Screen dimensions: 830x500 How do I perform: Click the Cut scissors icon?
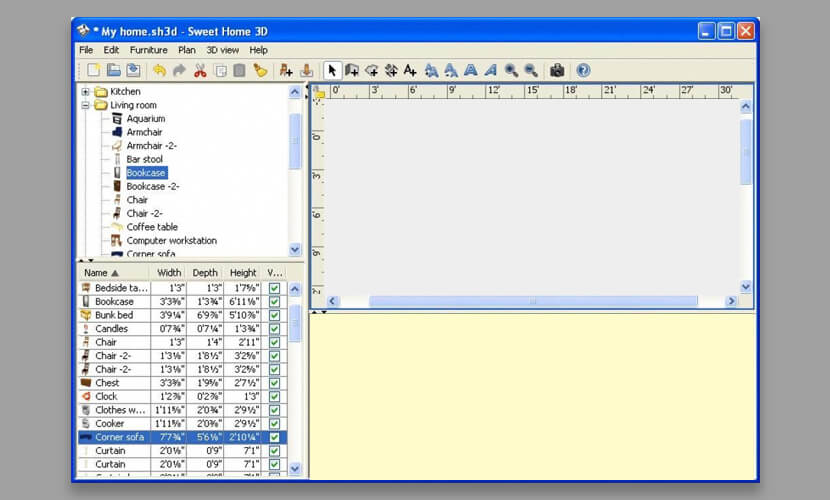[x=200, y=70]
